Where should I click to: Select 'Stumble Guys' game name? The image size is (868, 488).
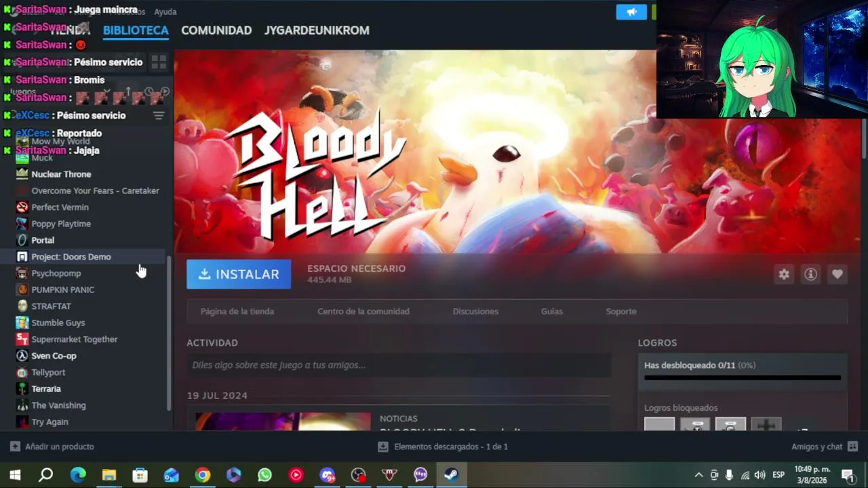pyautogui.click(x=58, y=323)
